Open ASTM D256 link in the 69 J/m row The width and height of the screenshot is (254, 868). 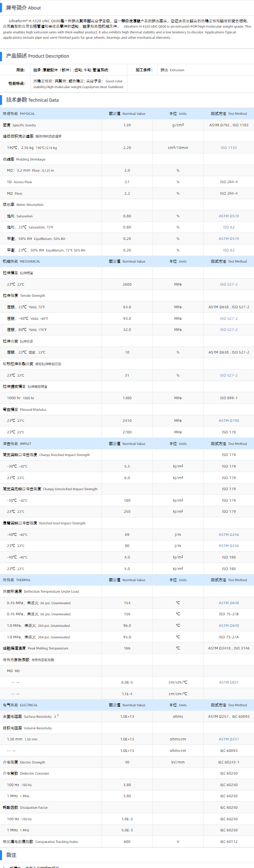point(229,535)
